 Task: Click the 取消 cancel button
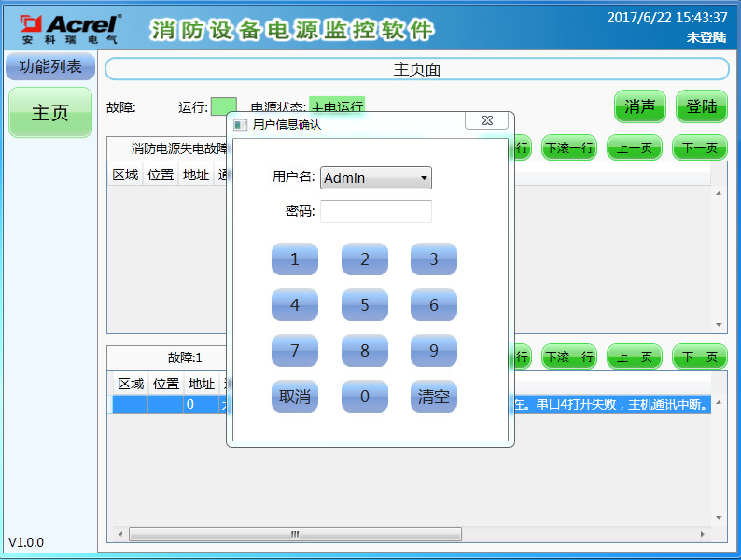[295, 397]
